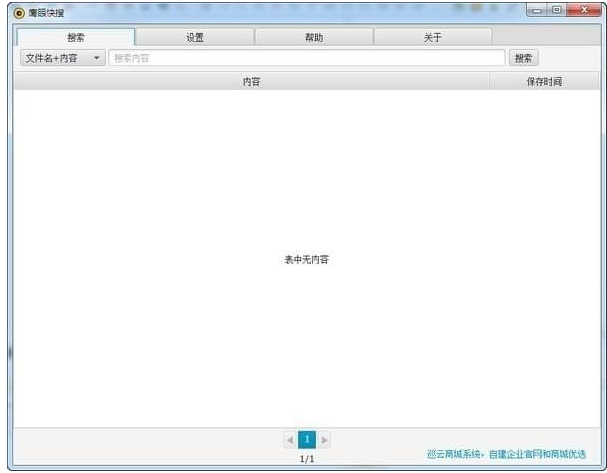Go to the previous page arrow

290,440
